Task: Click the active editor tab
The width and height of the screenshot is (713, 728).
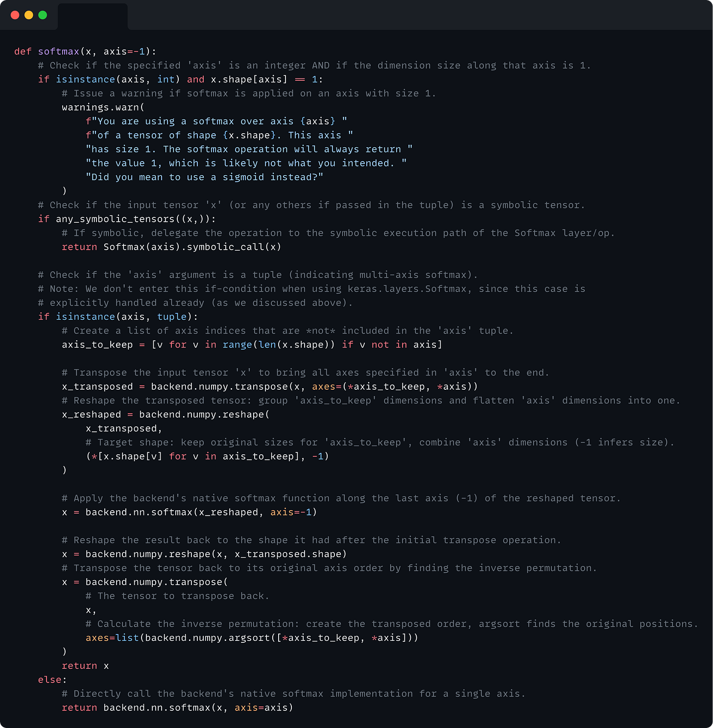Action: click(x=93, y=16)
